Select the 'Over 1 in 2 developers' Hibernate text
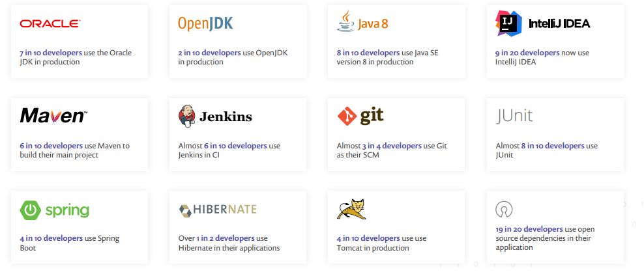 (x=216, y=239)
